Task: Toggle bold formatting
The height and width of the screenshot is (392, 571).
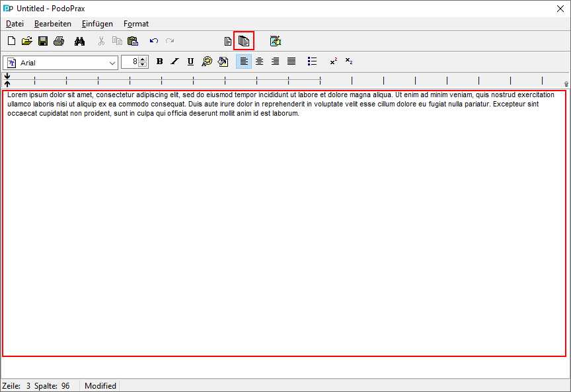Action: pos(159,61)
